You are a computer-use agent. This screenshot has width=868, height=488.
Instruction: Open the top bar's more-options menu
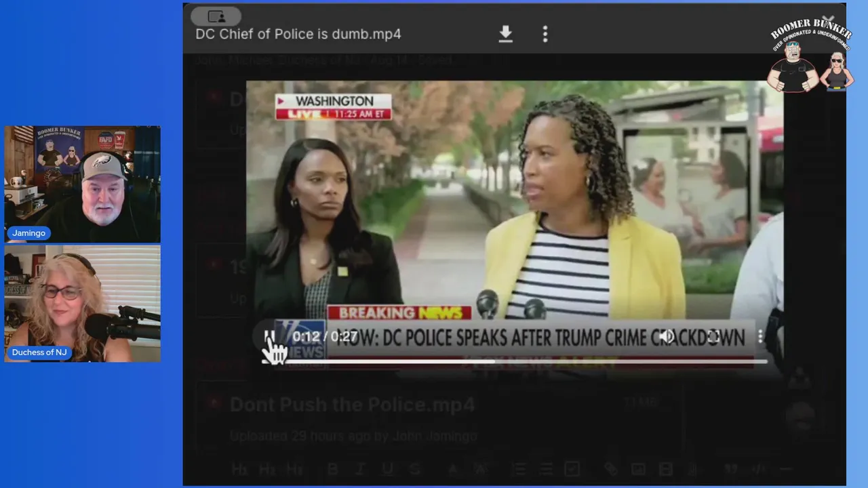click(545, 34)
